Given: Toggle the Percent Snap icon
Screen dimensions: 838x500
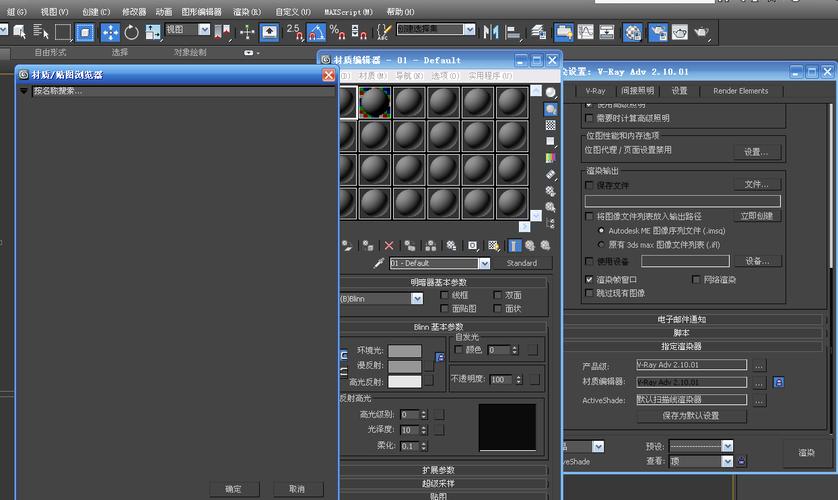Looking at the screenshot, I should [337, 33].
